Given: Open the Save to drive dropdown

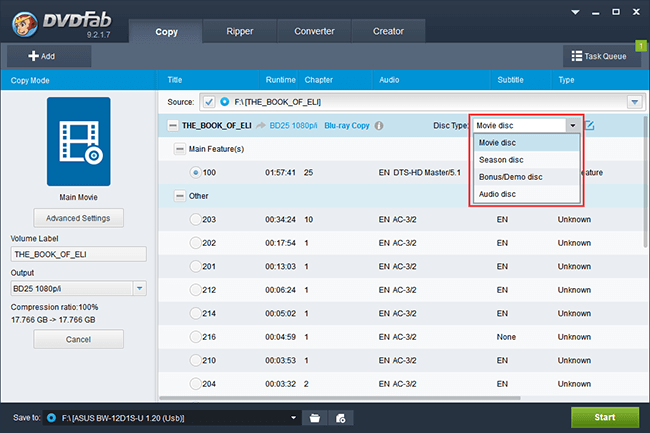Looking at the screenshot, I should click(293, 418).
